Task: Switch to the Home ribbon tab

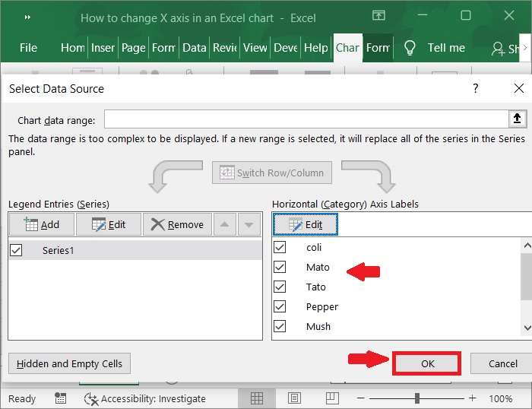Action: [x=72, y=48]
